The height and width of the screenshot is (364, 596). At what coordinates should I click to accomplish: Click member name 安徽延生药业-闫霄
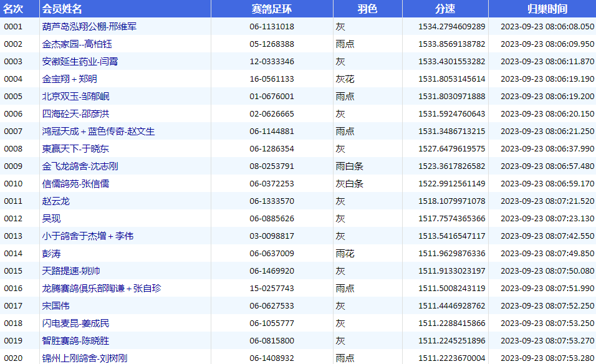(80, 62)
